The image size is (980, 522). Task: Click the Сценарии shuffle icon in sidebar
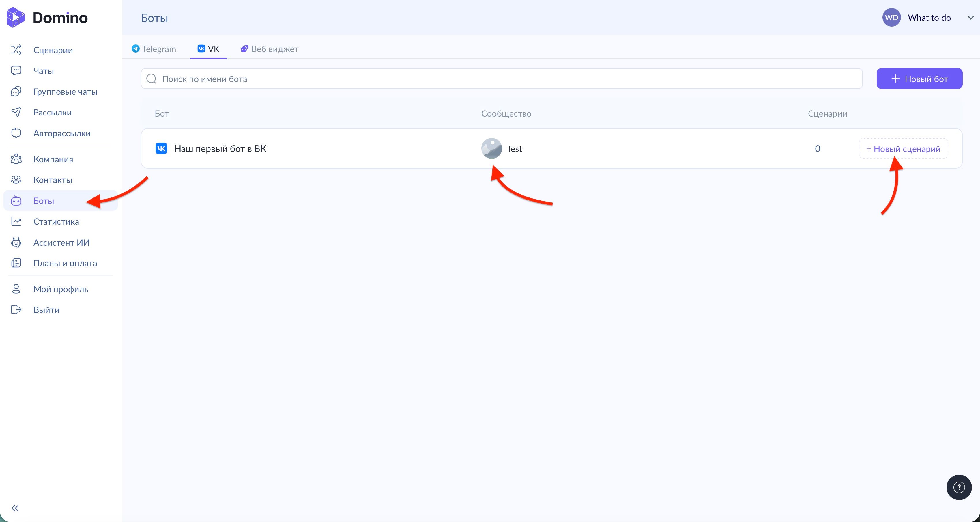[x=16, y=50]
